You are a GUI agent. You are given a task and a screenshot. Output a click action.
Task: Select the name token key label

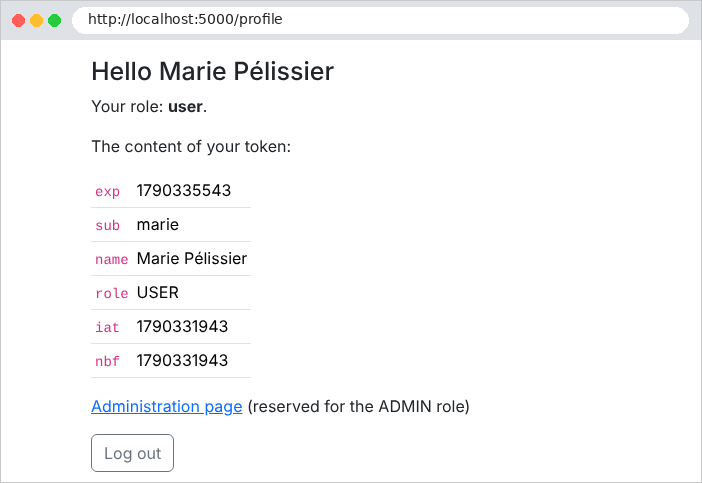tap(111, 259)
